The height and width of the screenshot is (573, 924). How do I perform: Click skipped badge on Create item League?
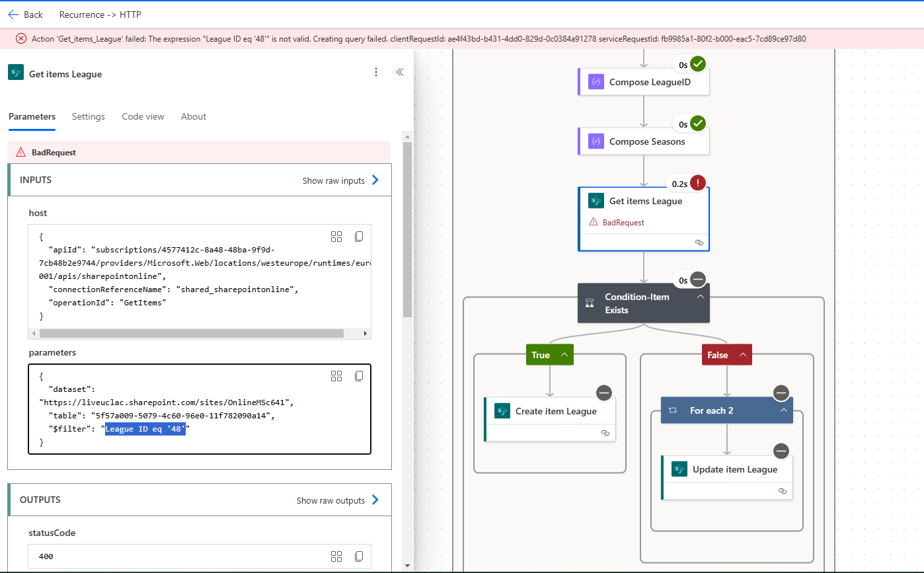pos(604,393)
